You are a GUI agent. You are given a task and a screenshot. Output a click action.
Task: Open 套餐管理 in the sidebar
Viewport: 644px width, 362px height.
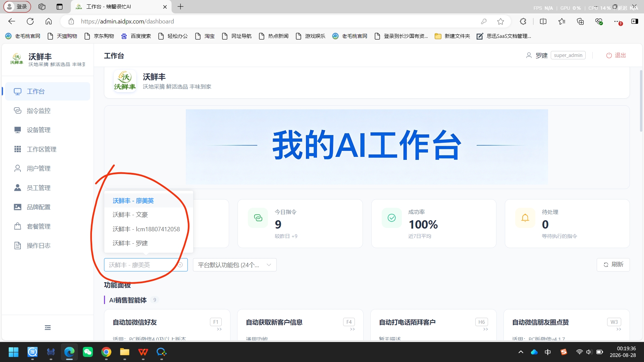(48, 226)
